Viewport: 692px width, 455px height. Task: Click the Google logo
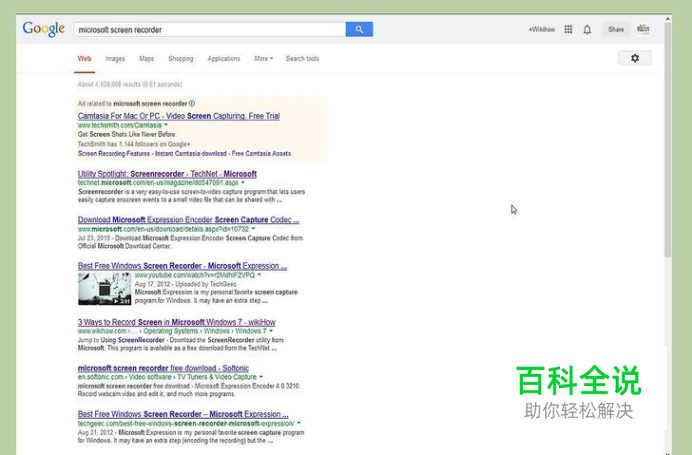[44, 29]
